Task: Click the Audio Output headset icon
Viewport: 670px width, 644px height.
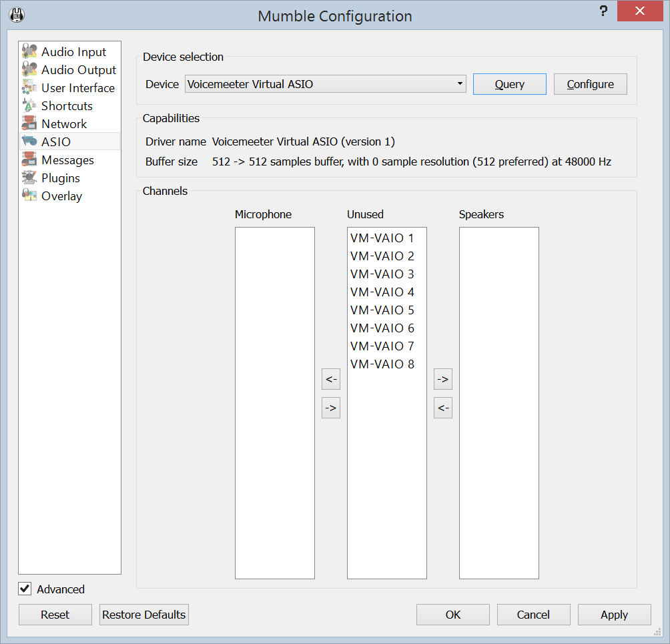Action: [29, 69]
